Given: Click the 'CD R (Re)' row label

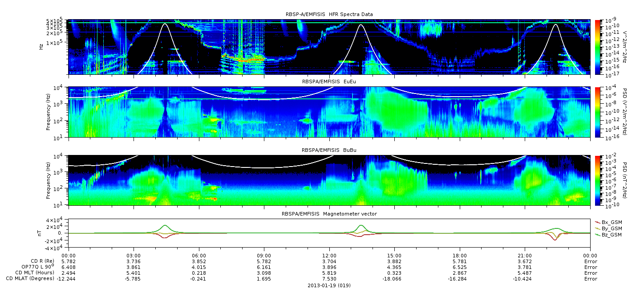Looking at the screenshot, I should tap(42, 261).
